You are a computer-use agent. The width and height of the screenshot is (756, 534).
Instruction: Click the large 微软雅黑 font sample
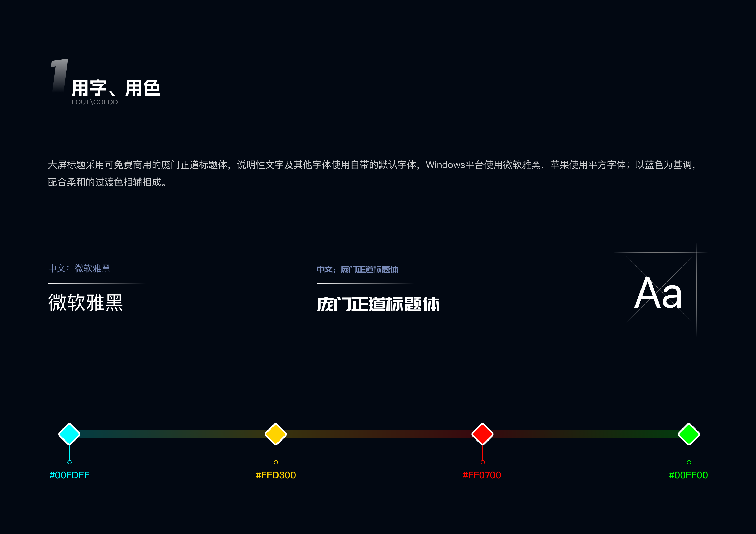[x=86, y=302]
